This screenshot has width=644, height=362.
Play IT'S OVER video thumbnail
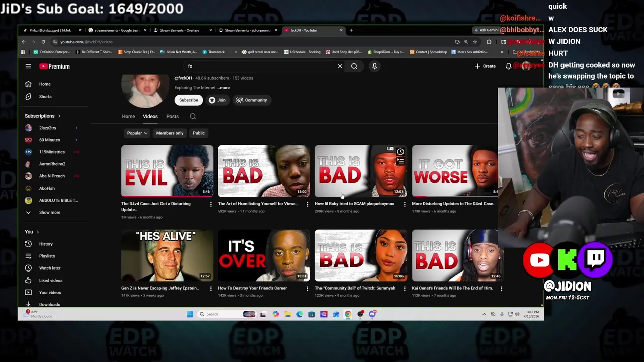point(264,255)
